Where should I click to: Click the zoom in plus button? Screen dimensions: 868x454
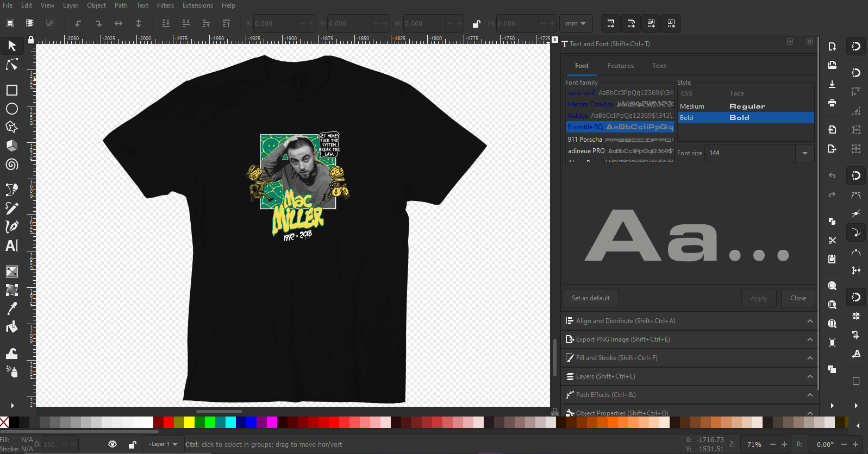784,444
